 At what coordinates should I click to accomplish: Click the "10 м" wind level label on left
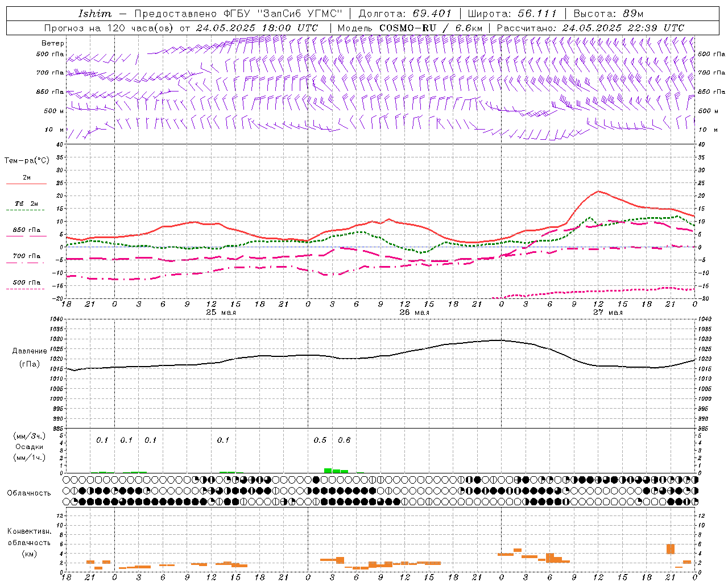tap(55, 130)
